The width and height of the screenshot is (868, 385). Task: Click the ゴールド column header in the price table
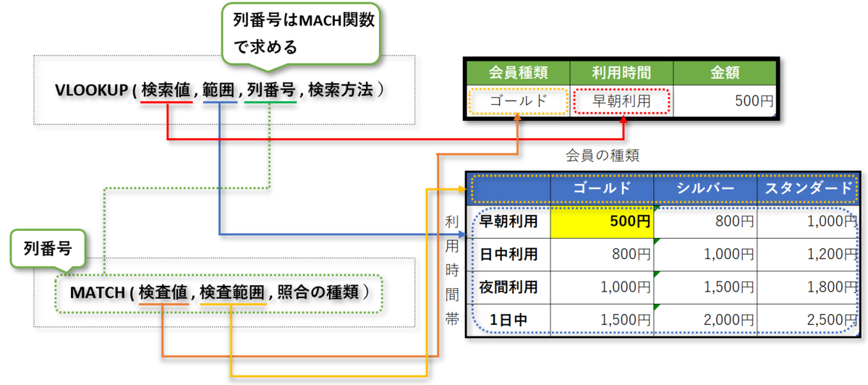click(602, 188)
